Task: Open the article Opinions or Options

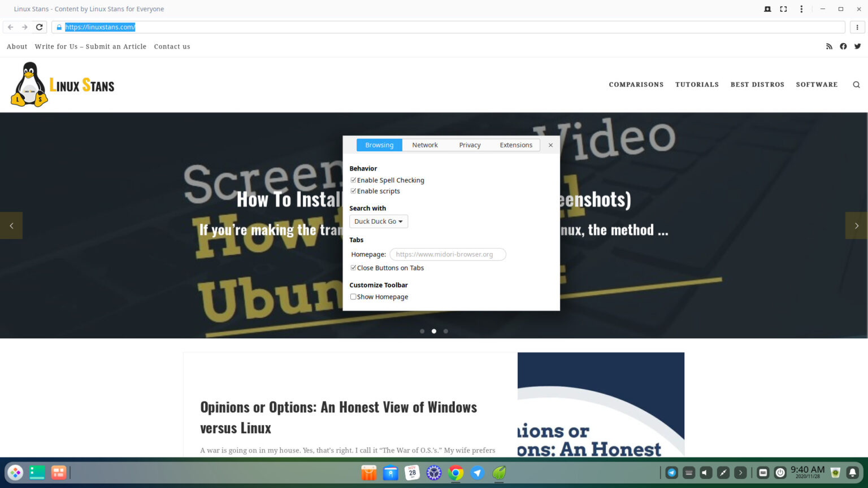Action: [338, 407]
